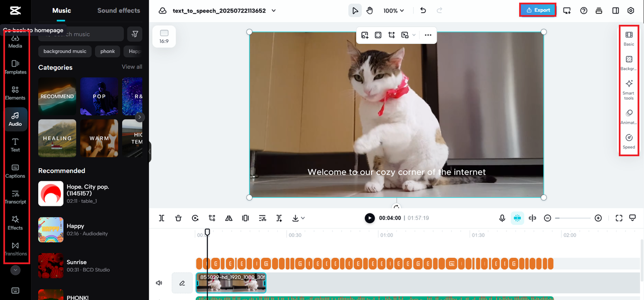
Task: Open the HEALING category thumbnail
Action: click(x=57, y=138)
